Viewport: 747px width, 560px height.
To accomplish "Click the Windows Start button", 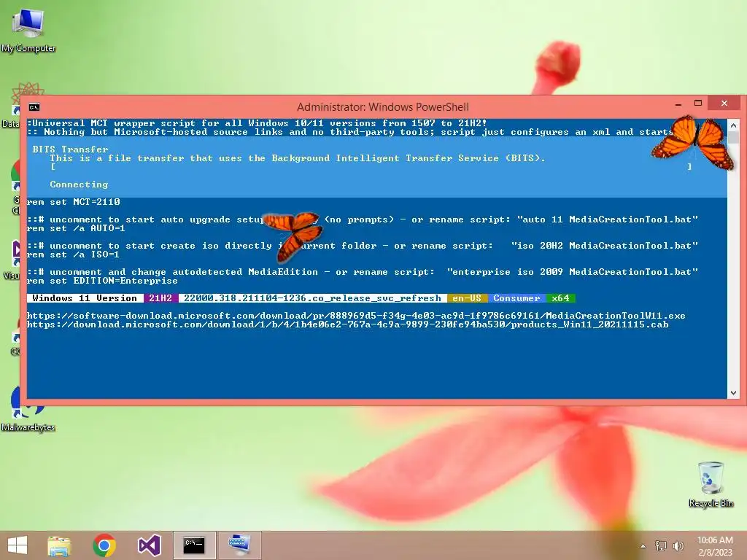I will pos(18,545).
